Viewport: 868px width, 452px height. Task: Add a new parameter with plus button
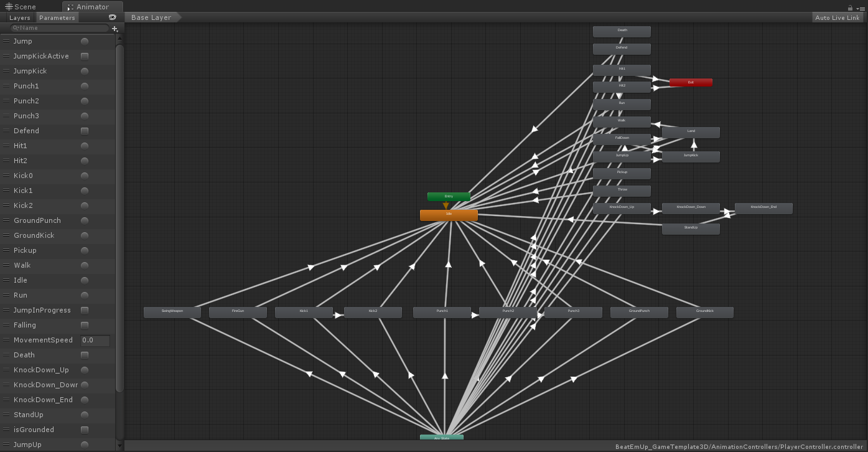[114, 29]
